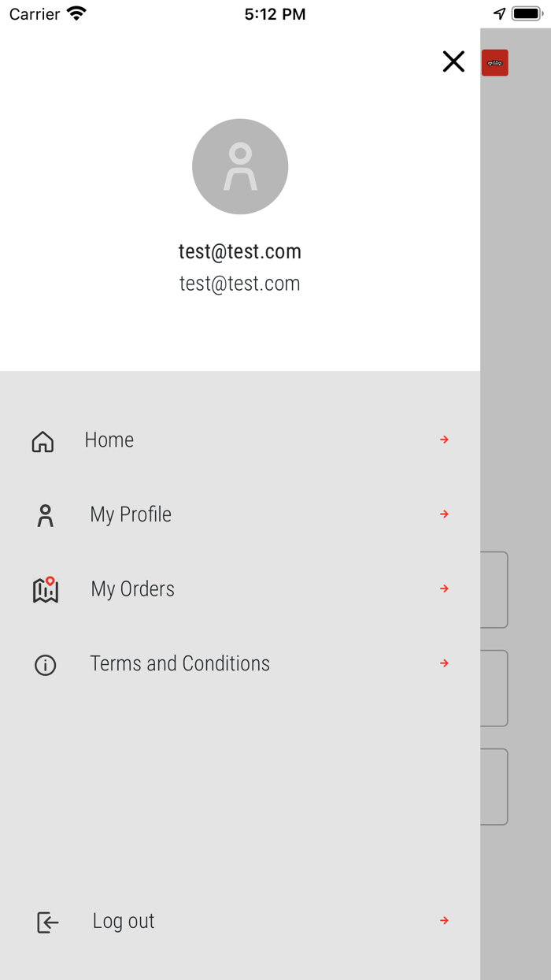Click the Terms and Conditions info icon
Image resolution: width=551 pixels, height=980 pixels.
point(46,666)
